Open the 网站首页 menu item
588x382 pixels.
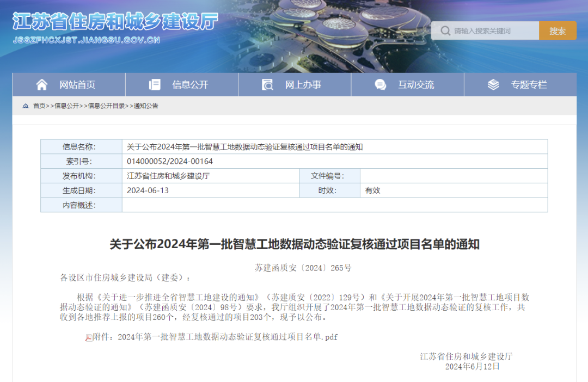point(69,85)
